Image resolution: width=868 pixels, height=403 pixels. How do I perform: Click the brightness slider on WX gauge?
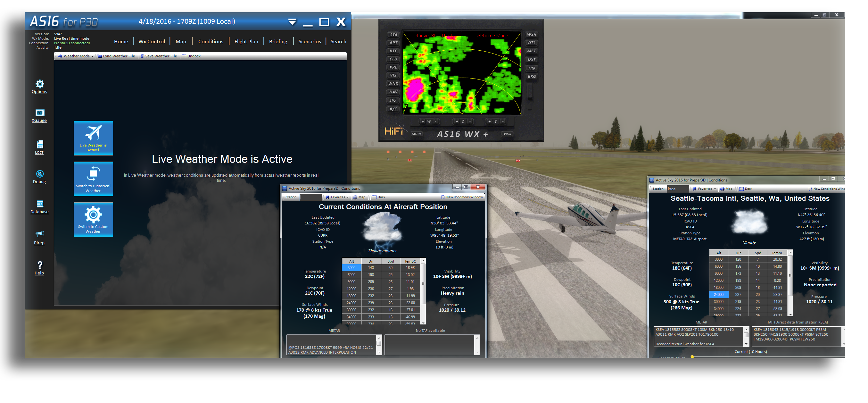click(530, 96)
